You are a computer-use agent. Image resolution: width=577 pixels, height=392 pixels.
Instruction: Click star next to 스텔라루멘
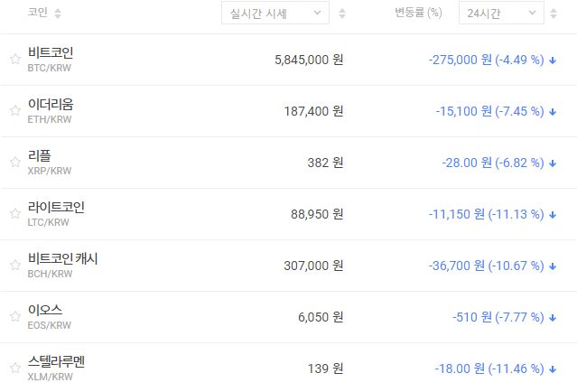pyautogui.click(x=14, y=369)
